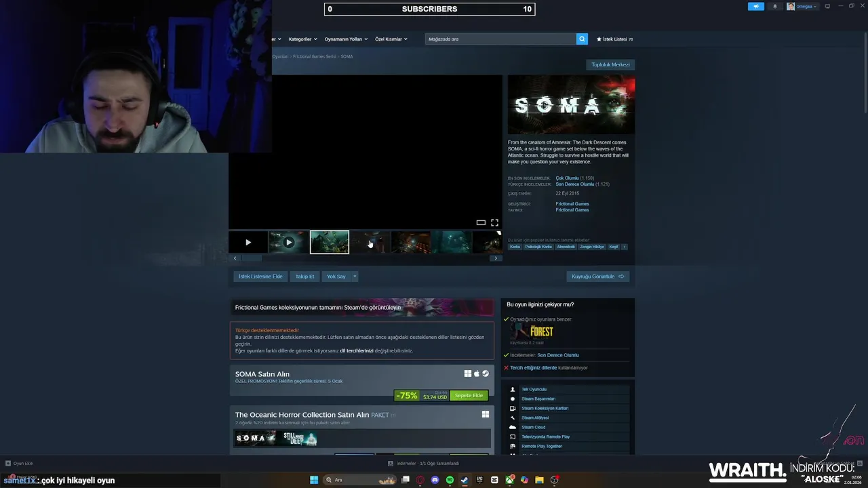
Task: Select the Psikolojik Korku tag
Action: click(538, 247)
